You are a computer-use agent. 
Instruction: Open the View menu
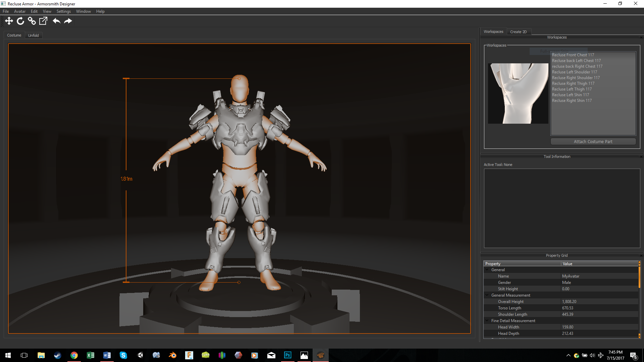coord(47,11)
